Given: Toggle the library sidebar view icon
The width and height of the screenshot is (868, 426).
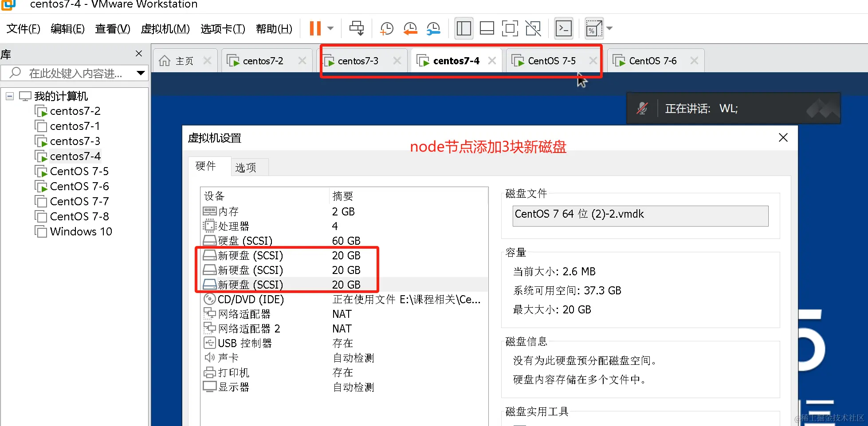Looking at the screenshot, I should 464,28.
